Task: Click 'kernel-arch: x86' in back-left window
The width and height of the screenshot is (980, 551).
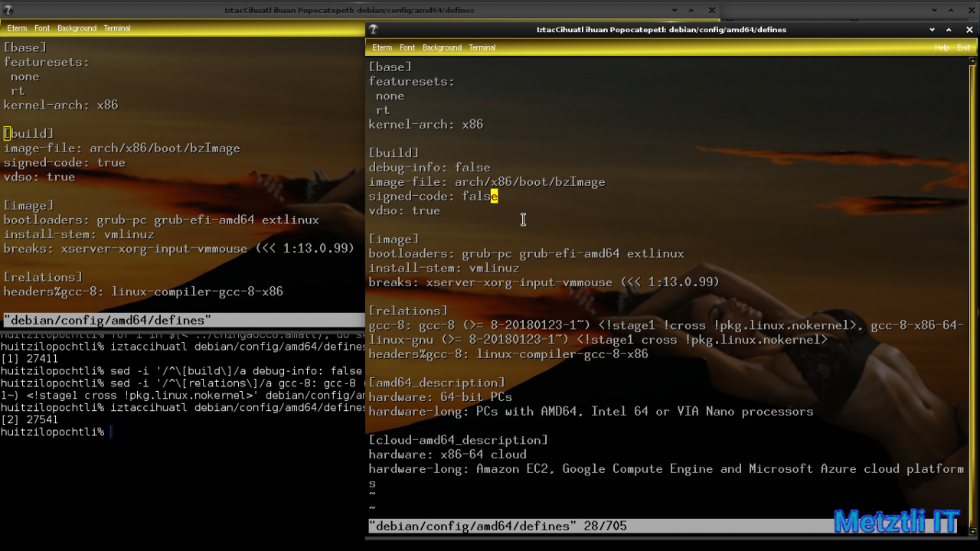Action: (x=60, y=106)
